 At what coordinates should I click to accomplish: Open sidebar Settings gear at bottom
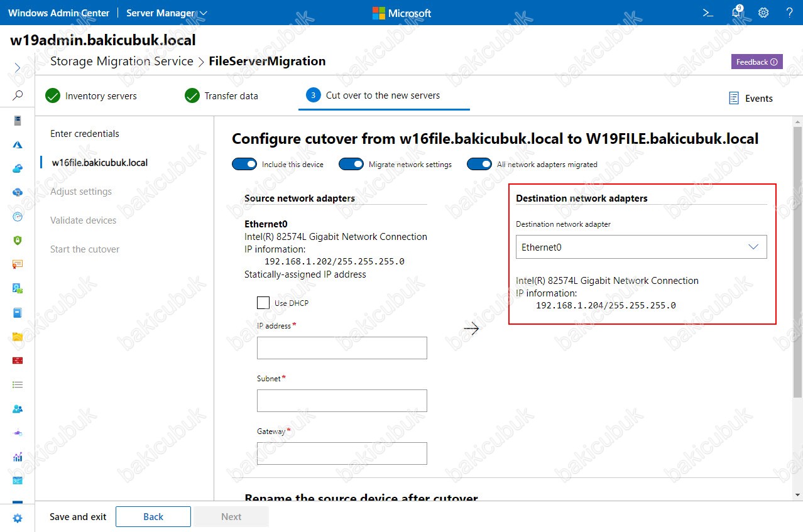(18, 518)
